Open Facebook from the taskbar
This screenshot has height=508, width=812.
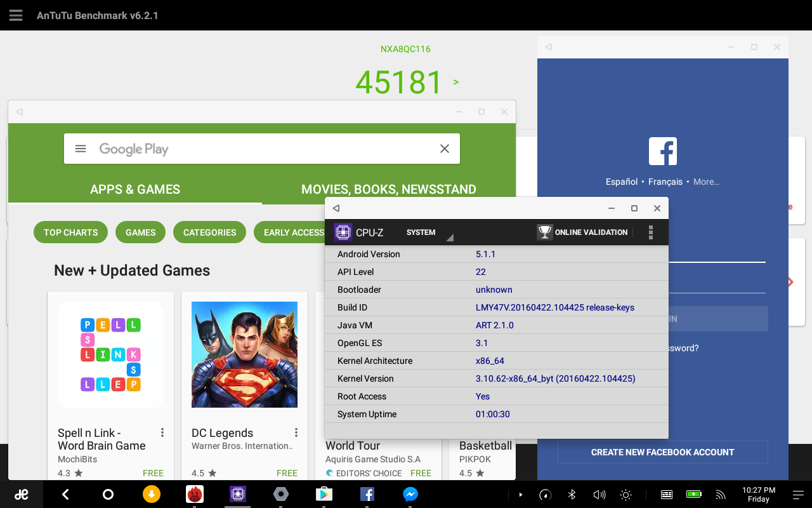pos(367,494)
